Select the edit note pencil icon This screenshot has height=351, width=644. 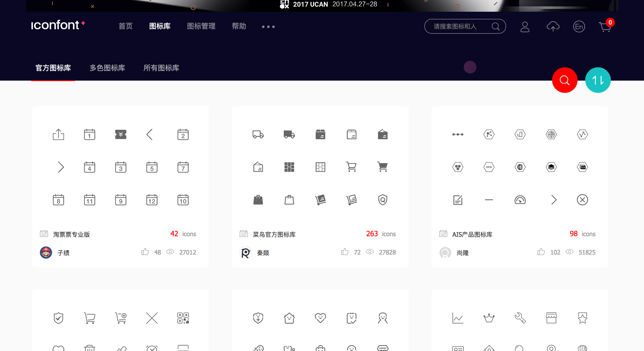(x=458, y=200)
